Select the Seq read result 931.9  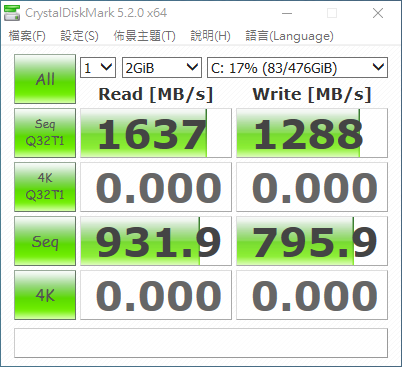pos(156,241)
